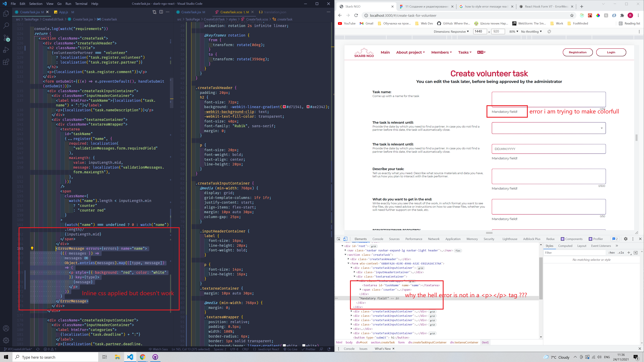Switch to translation.json editor tab
Image resolution: width=644 pixels, height=362 pixels.
click(275, 12)
